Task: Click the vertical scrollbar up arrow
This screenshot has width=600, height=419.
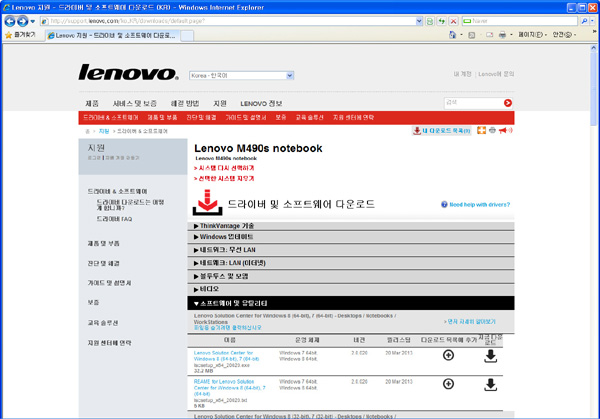Action: pos(593,48)
